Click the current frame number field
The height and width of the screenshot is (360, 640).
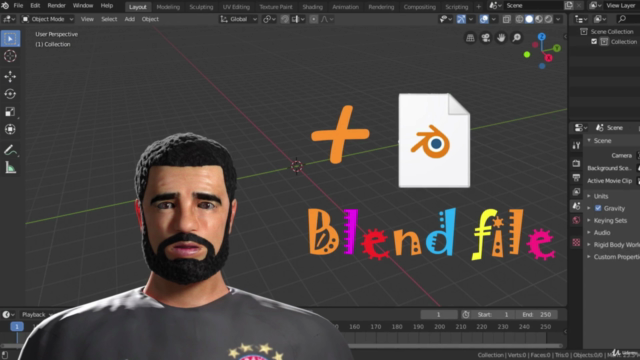[x=439, y=315]
